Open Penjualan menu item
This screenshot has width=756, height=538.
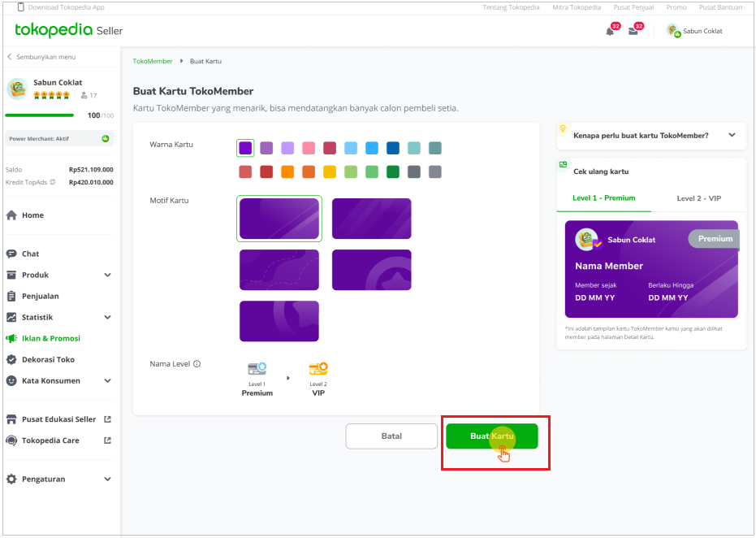(41, 297)
